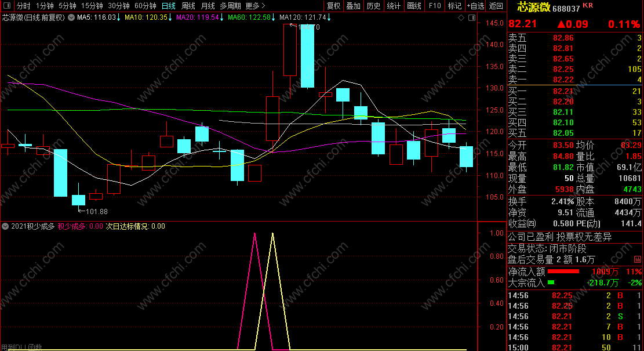Click the 叠加 overlay button

(x=353, y=6)
